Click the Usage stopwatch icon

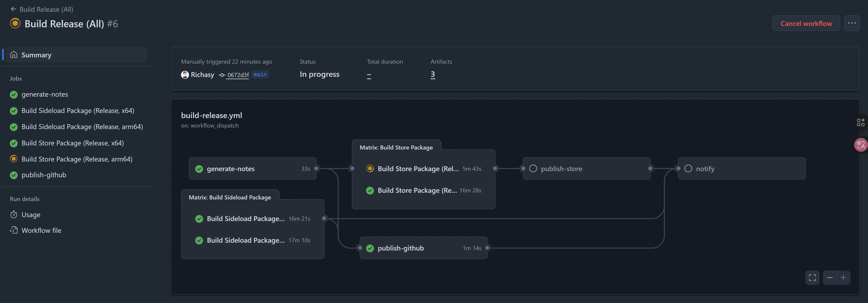pos(14,215)
